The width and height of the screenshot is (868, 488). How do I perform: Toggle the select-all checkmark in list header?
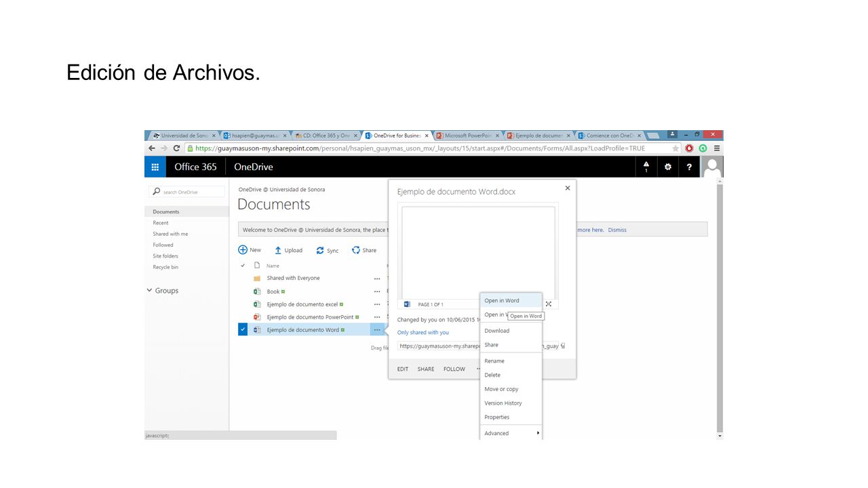(x=243, y=265)
